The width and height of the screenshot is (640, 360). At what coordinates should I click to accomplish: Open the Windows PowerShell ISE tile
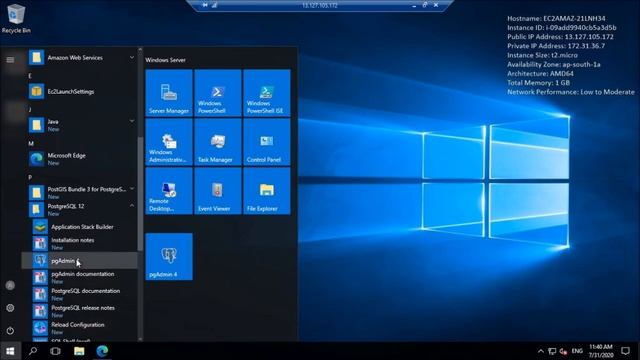[x=267, y=93]
